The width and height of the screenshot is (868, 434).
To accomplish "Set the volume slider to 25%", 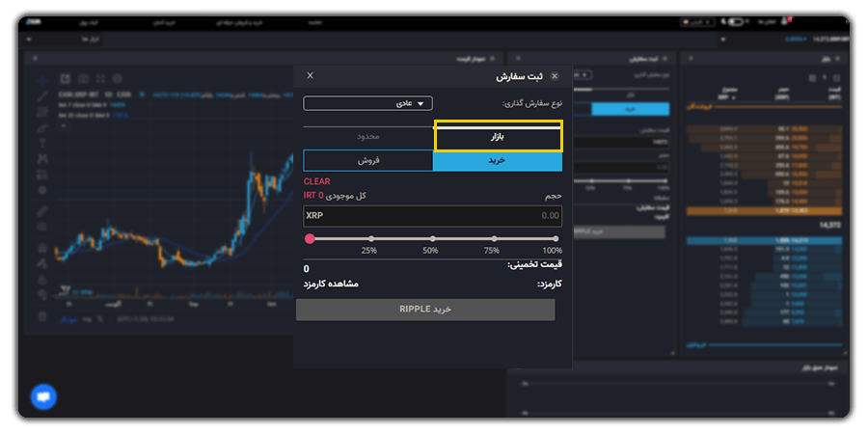I will click(x=371, y=238).
